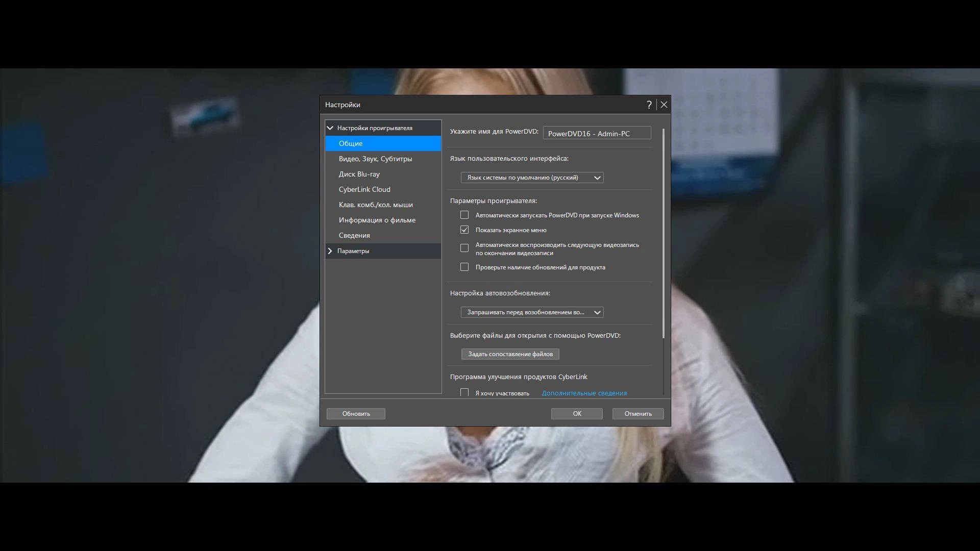Open the interface language dropdown

532,178
